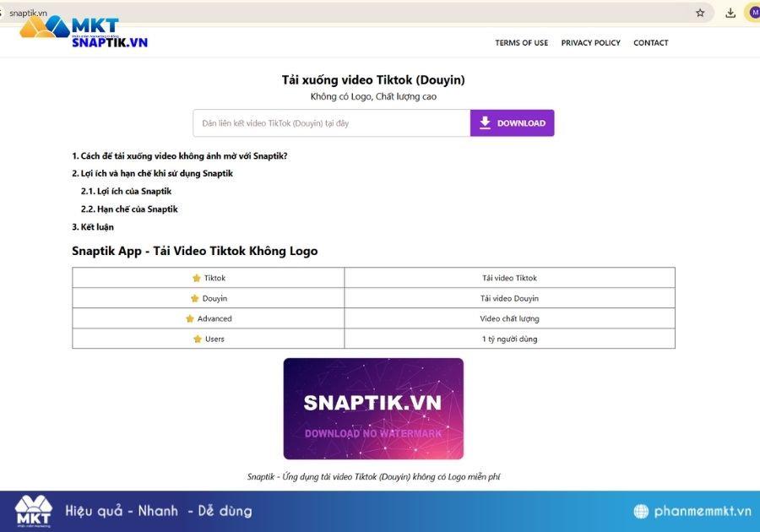
Task: Open the TERMS OF USE page
Action: (x=521, y=42)
